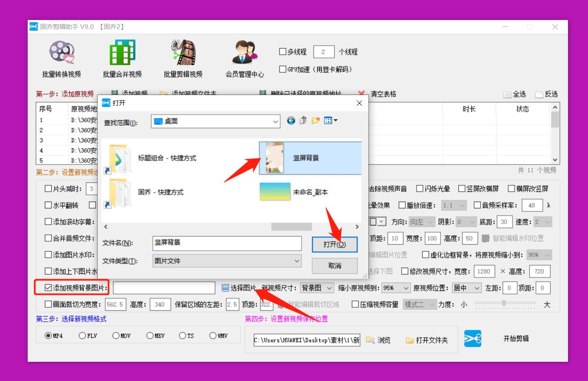Viewport: 588px width, 381px height.
Task: Click the 清空表格 clear table icon
Action: pos(362,94)
